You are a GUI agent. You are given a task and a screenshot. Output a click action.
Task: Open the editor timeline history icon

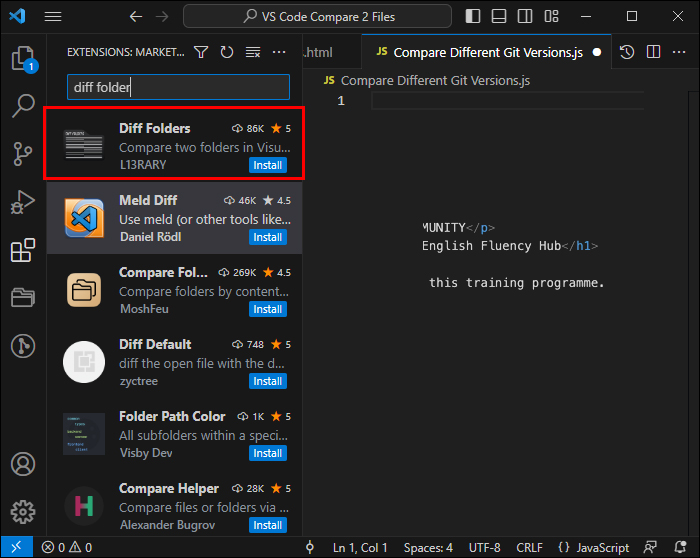click(x=627, y=52)
